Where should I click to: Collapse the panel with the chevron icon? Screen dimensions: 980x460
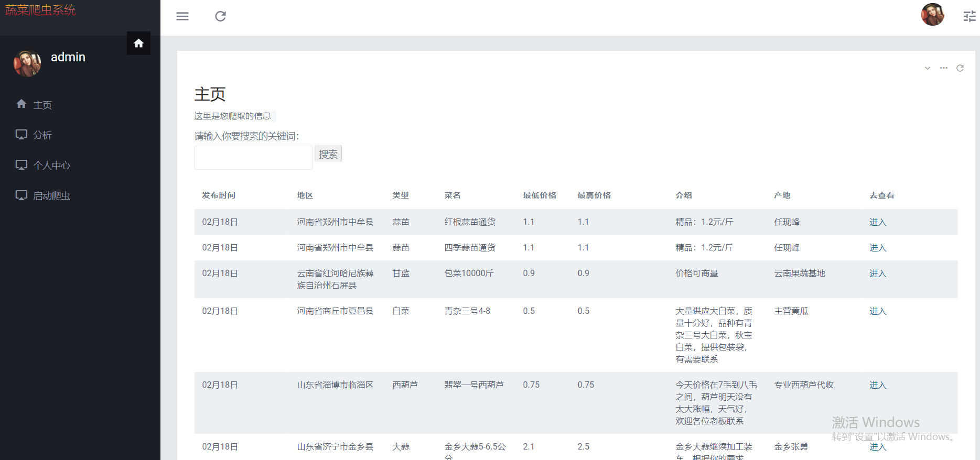928,68
